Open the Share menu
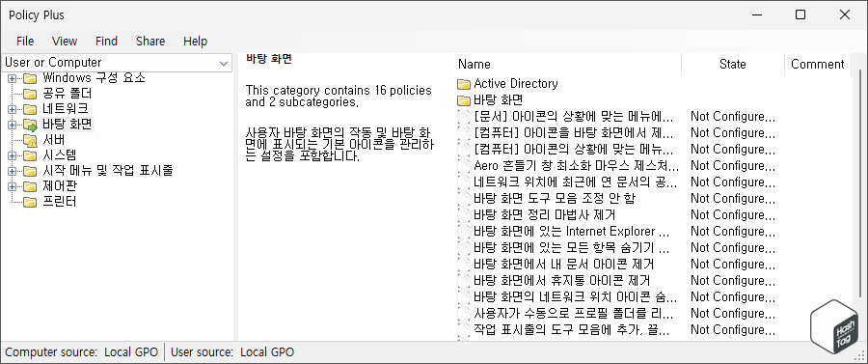Screen dimensions: 868x364 150,41
